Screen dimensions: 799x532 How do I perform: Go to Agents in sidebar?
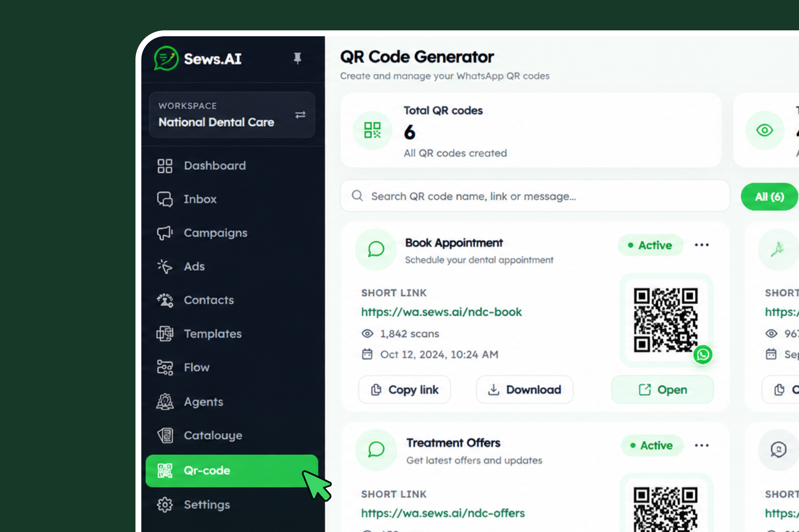point(232,402)
